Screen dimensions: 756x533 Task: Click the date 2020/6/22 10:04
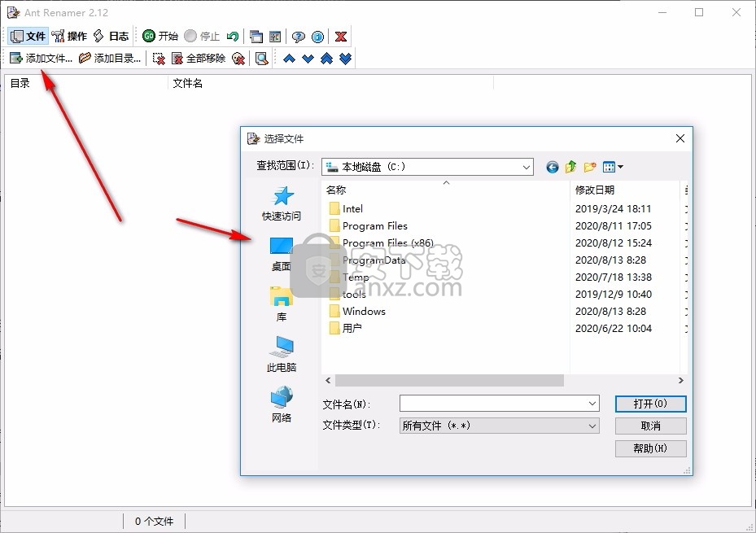(614, 329)
